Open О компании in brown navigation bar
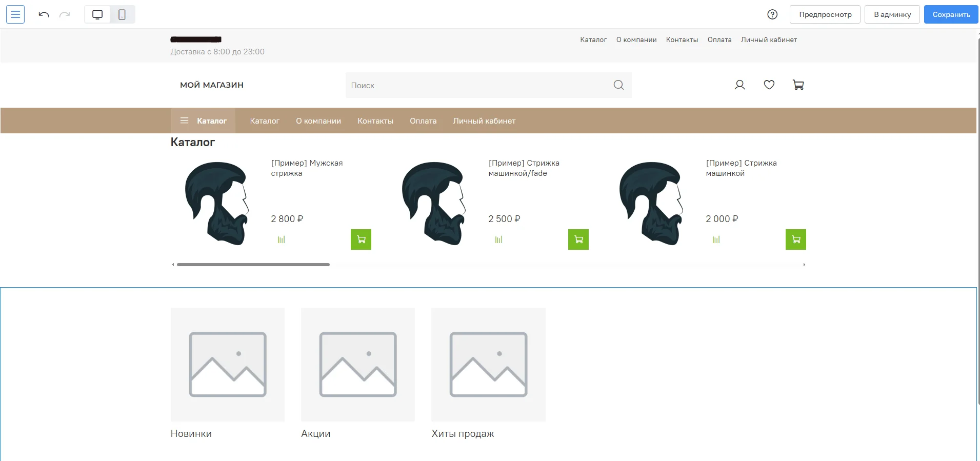The width and height of the screenshot is (980, 461). [x=318, y=121]
